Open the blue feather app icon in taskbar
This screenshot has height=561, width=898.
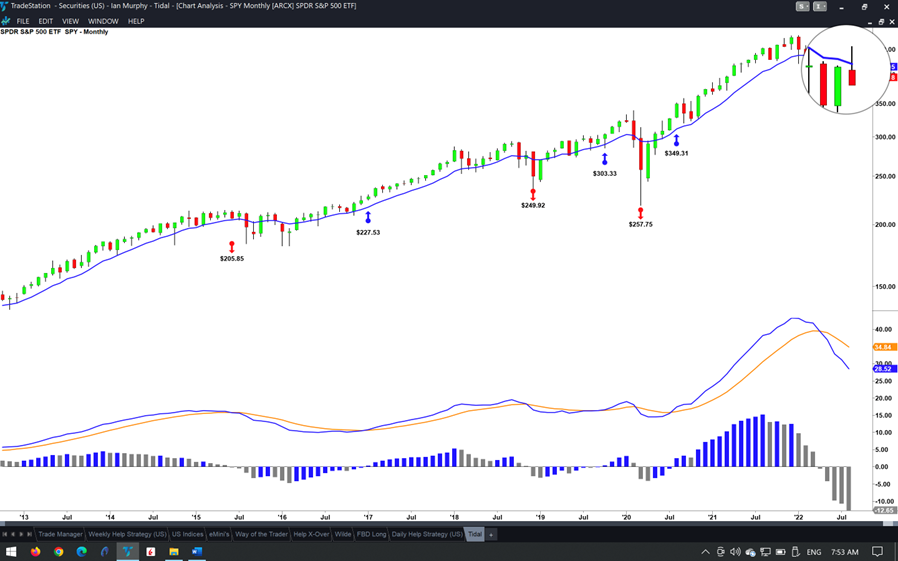(x=104, y=552)
